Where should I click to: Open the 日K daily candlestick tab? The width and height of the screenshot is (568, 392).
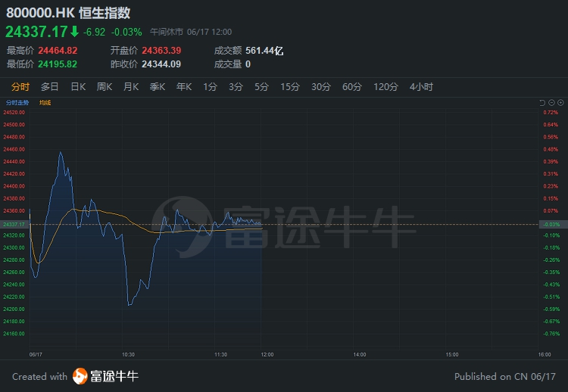[x=78, y=87]
